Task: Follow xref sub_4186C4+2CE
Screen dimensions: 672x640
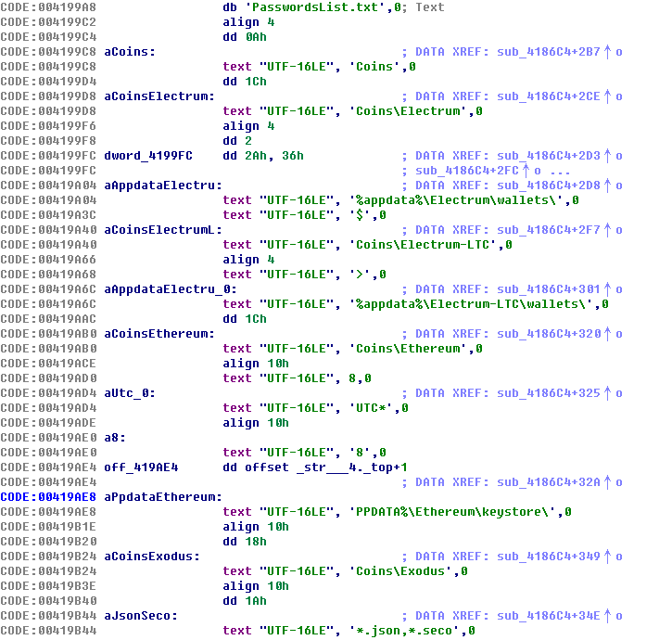Action: (x=548, y=96)
